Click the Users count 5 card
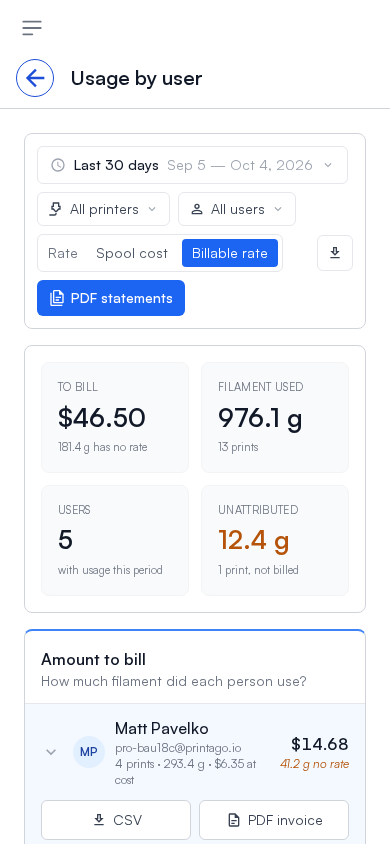The image size is (390, 844). click(115, 540)
